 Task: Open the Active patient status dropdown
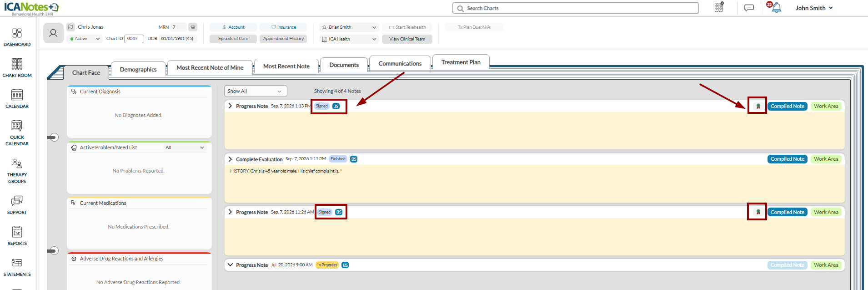(x=85, y=39)
